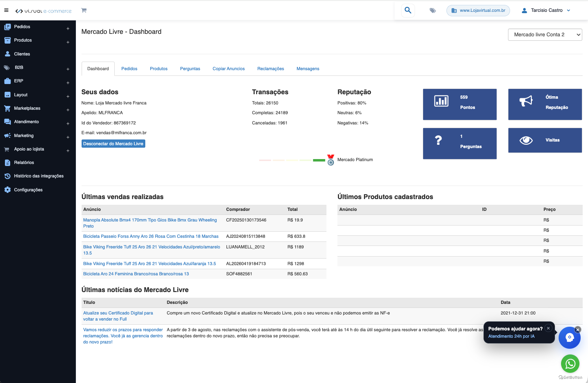This screenshot has height=383, width=588.
Task: Click the question mark icon on Perguntas card
Action: tap(438, 140)
